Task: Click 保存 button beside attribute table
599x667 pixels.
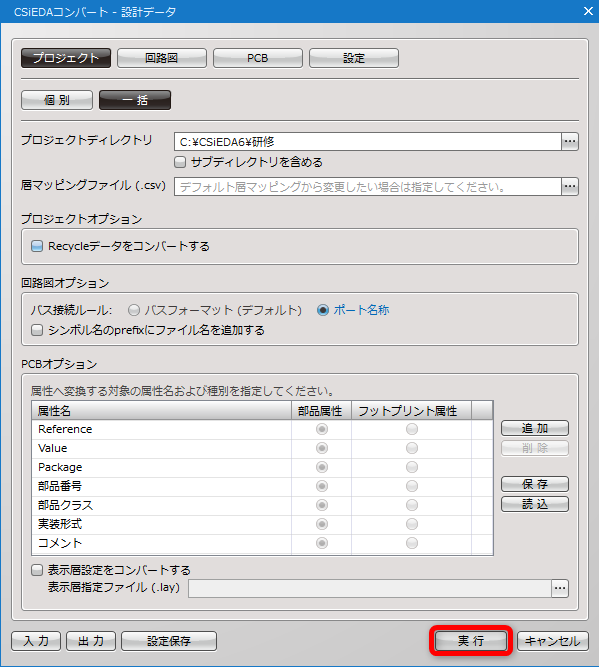Action: (535, 484)
